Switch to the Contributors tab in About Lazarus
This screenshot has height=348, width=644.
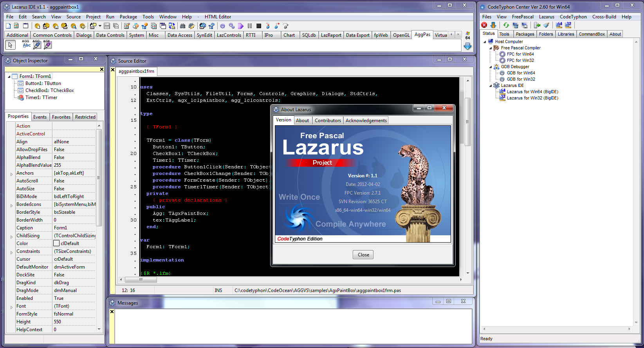[328, 121]
